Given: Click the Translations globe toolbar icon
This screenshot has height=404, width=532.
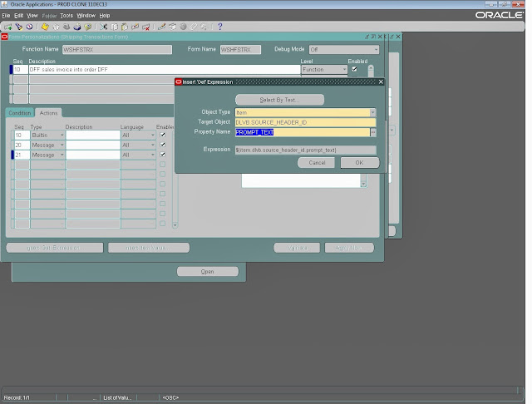Looking at the screenshot, I should [x=183, y=27].
